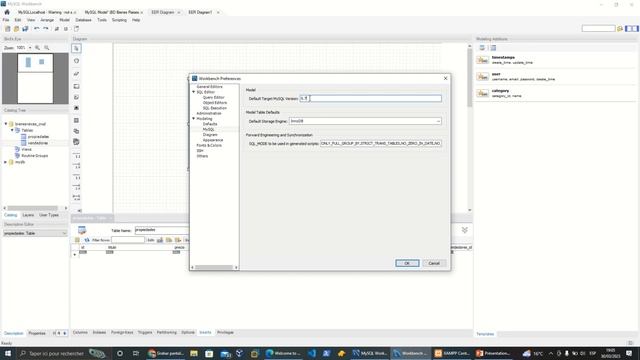Click the Redo arrow in the toolbar

46,29
